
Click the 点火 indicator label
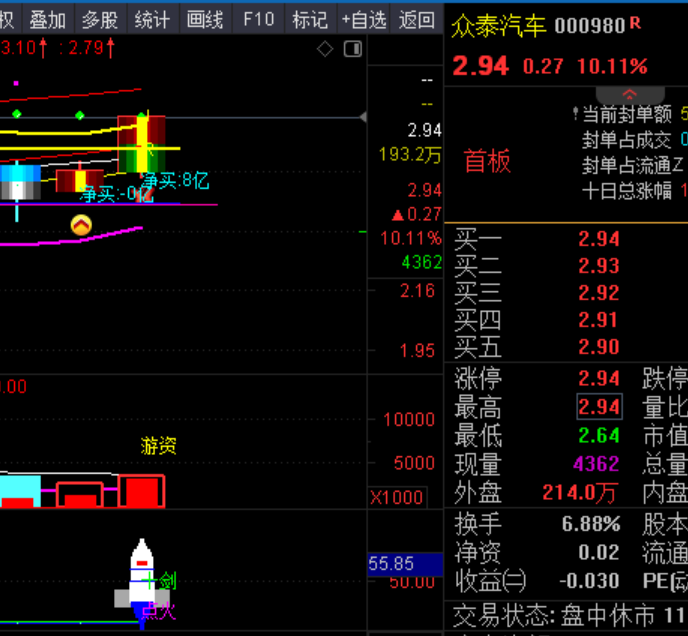[x=158, y=611]
